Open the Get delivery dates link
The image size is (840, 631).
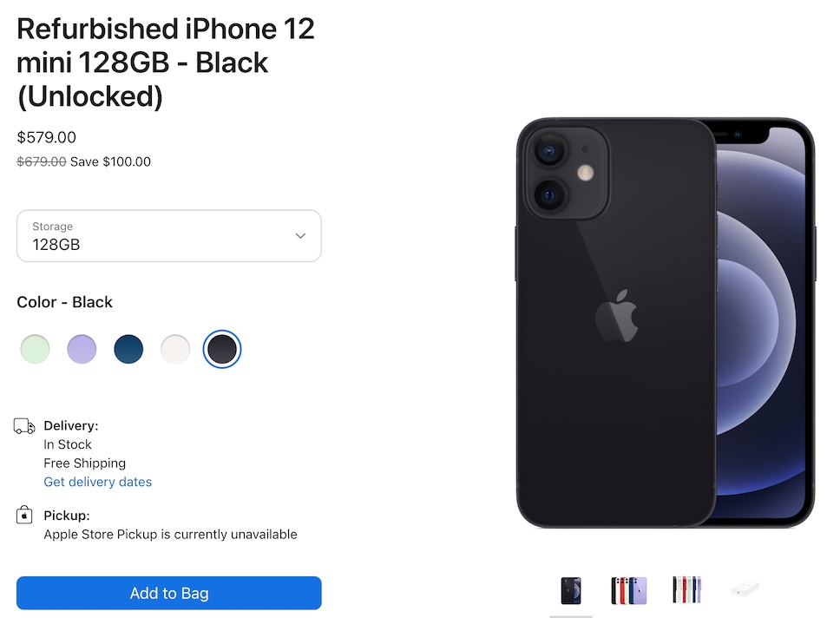click(x=97, y=482)
